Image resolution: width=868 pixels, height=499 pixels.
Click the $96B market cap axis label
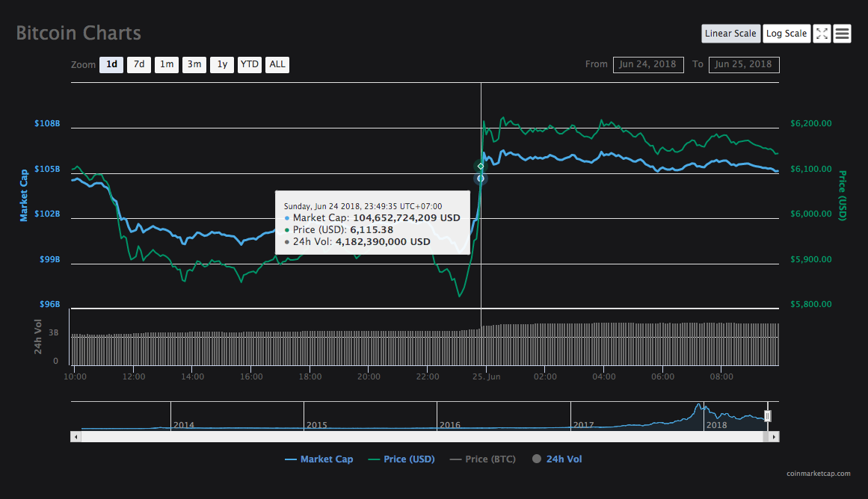point(50,304)
